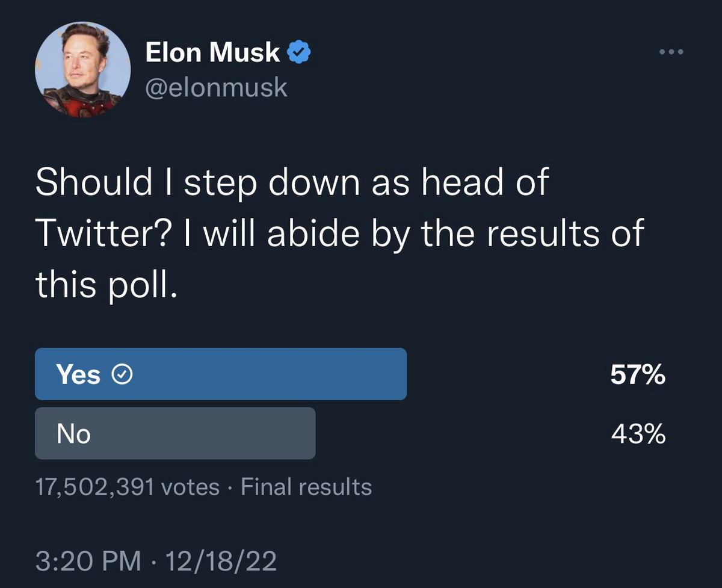The width and height of the screenshot is (722, 588).
Task: Click the 17,502,391 votes count
Action: pyautogui.click(x=128, y=487)
